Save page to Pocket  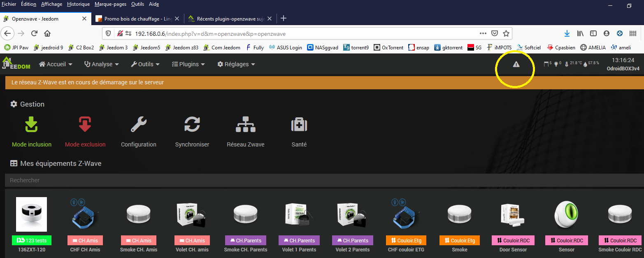click(495, 33)
